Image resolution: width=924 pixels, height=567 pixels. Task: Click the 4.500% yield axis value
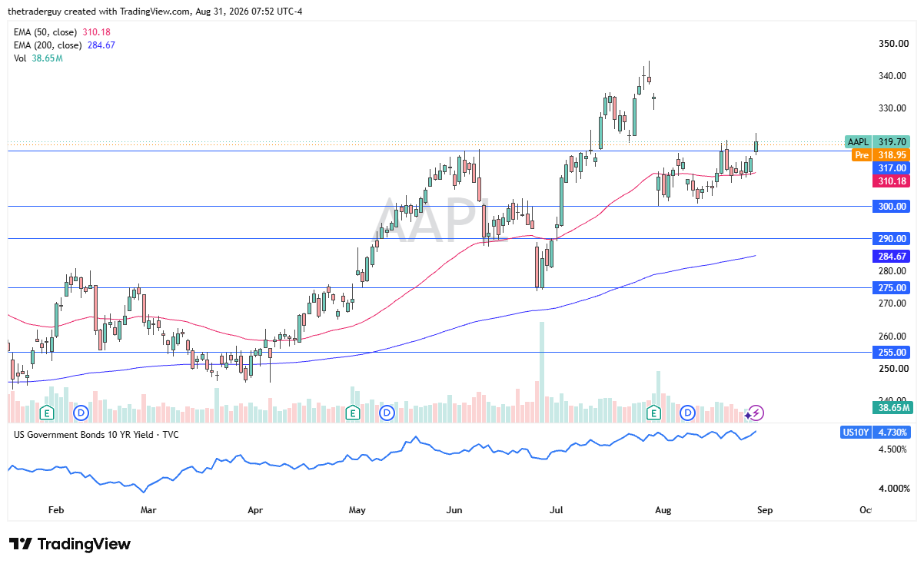[x=893, y=449]
